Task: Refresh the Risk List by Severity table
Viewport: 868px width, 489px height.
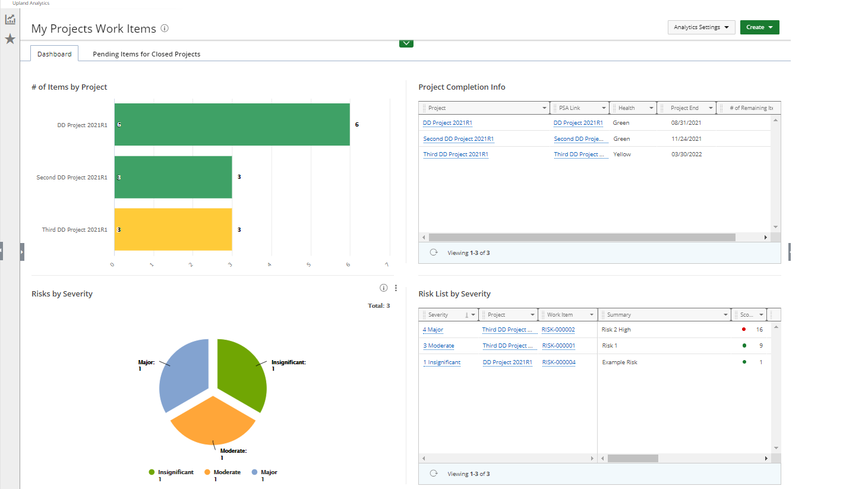Action: click(x=434, y=474)
